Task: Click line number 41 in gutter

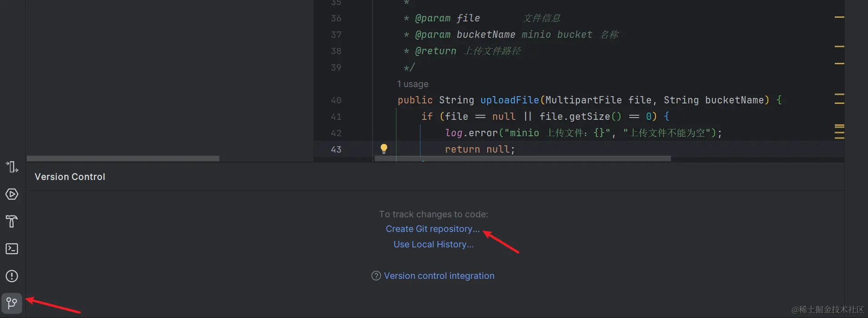Action: click(336, 117)
